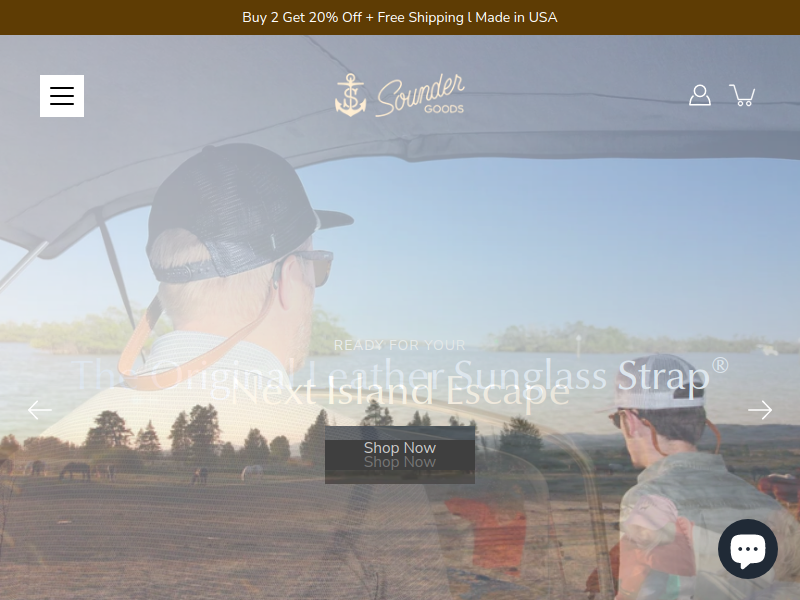Open the Shopify chat bubble

pyautogui.click(x=747, y=549)
